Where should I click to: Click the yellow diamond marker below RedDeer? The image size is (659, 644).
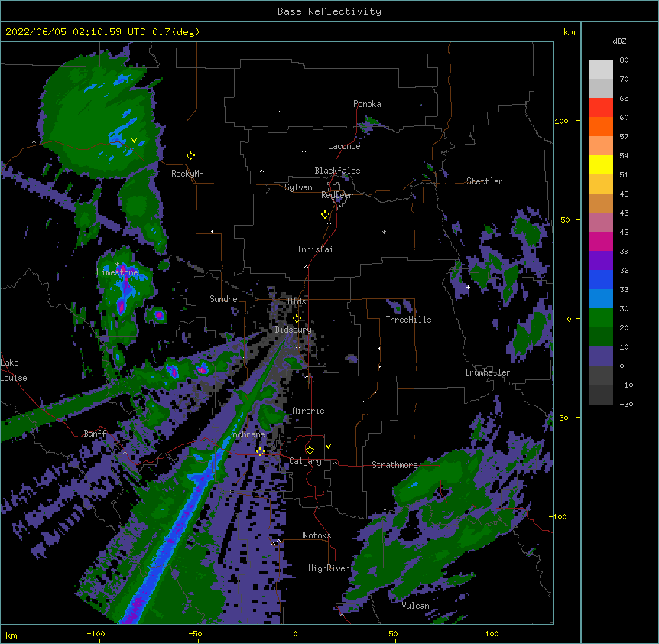[325, 215]
